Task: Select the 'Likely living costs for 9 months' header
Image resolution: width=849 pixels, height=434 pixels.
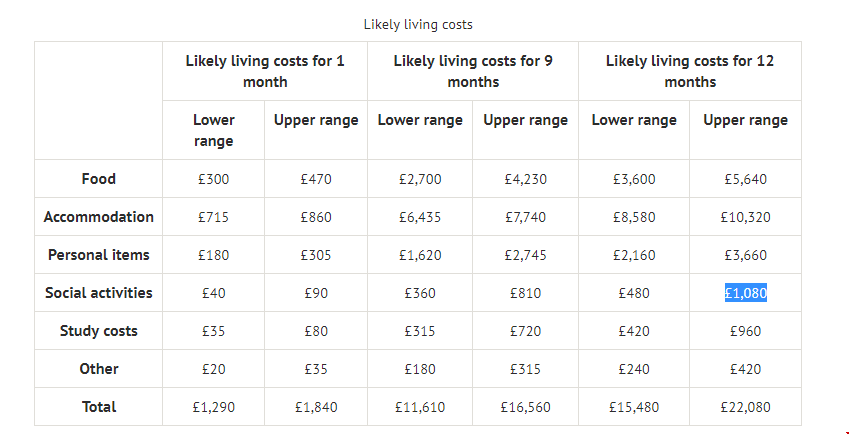Action: pyautogui.click(x=473, y=71)
